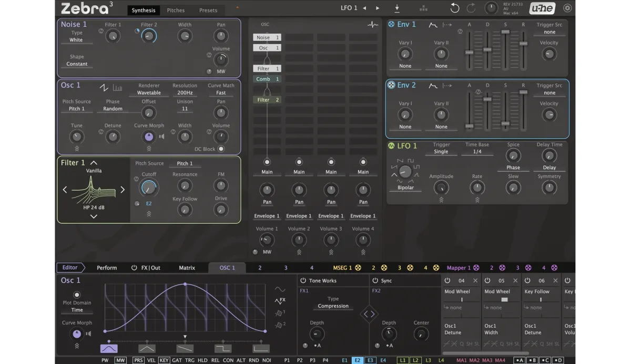Adjust the Env 1 Sustain slider
The width and height of the screenshot is (631, 364).
coord(505,32)
